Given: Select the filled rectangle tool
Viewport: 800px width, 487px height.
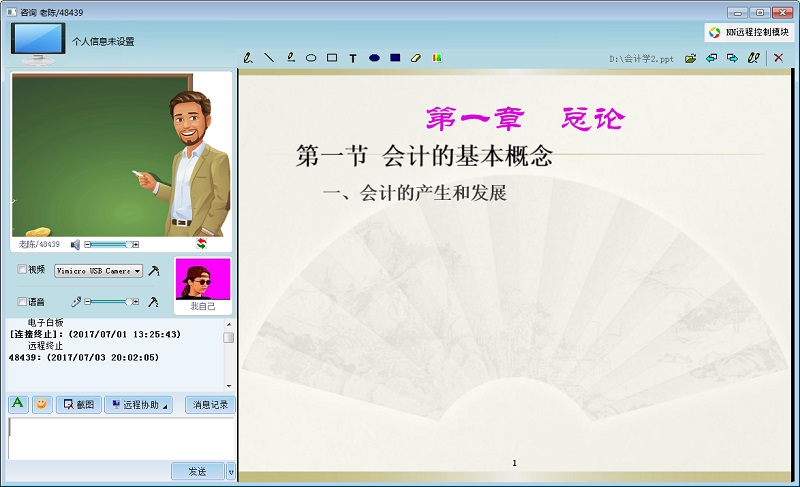Looking at the screenshot, I should click(x=395, y=58).
